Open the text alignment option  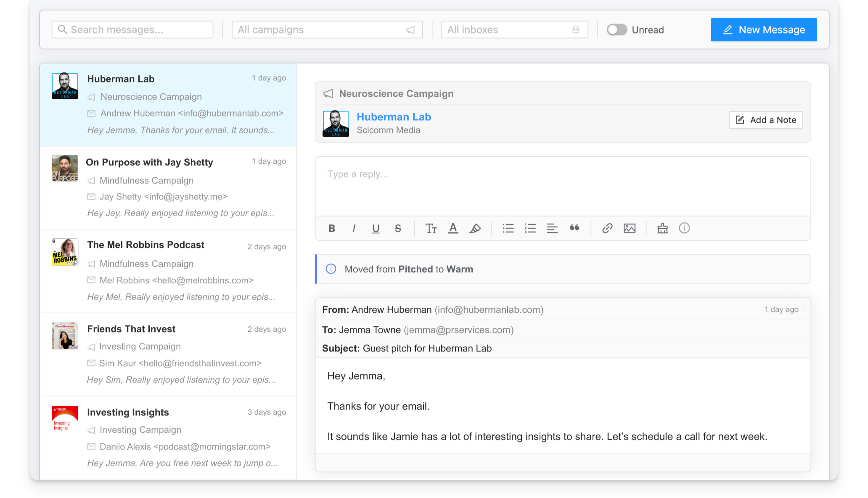pyautogui.click(x=552, y=228)
